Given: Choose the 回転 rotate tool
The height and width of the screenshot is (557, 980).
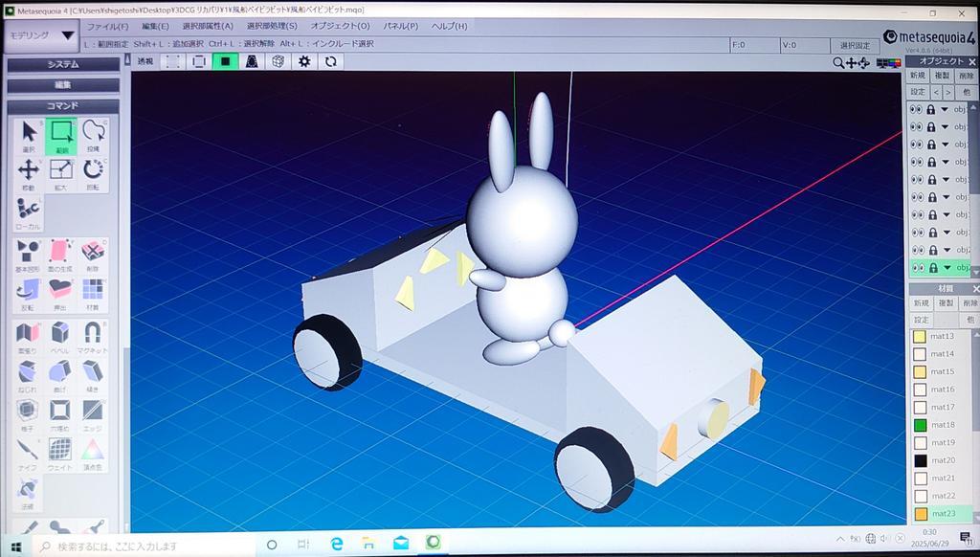Looking at the screenshot, I should (93, 175).
